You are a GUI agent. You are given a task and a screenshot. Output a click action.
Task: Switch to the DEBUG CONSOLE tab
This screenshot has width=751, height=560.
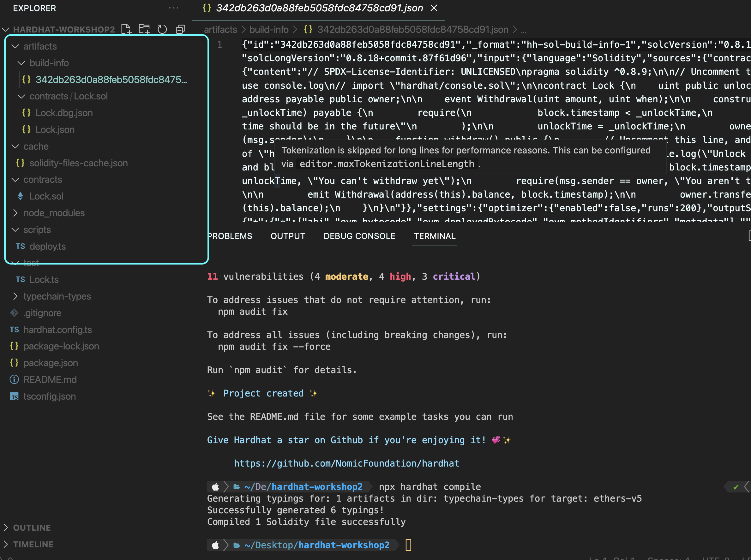pos(359,236)
